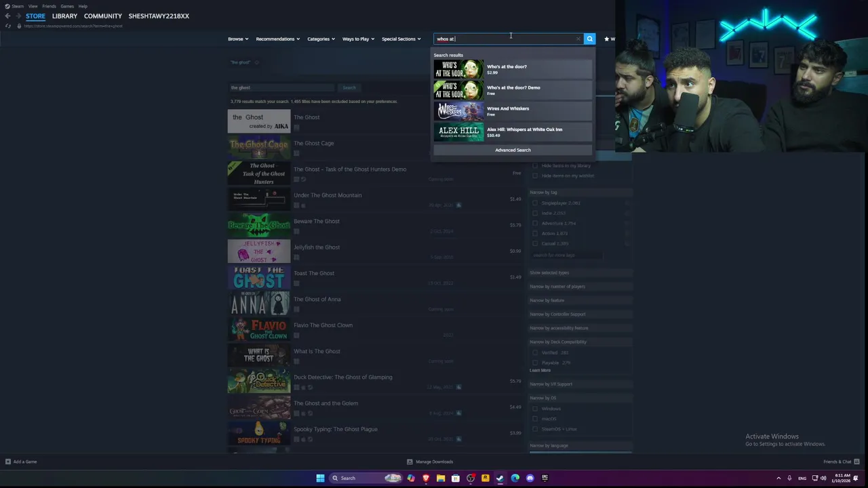Click the Wishlist star in the store nav

pyautogui.click(x=607, y=39)
